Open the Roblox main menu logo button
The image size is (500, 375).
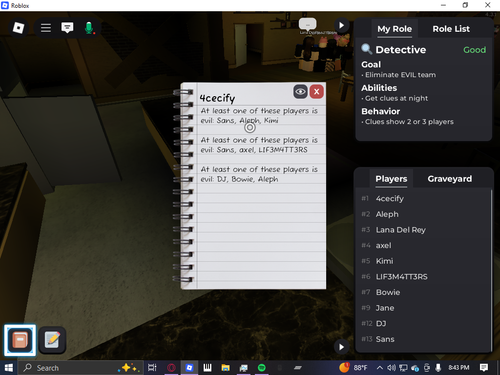(x=18, y=28)
